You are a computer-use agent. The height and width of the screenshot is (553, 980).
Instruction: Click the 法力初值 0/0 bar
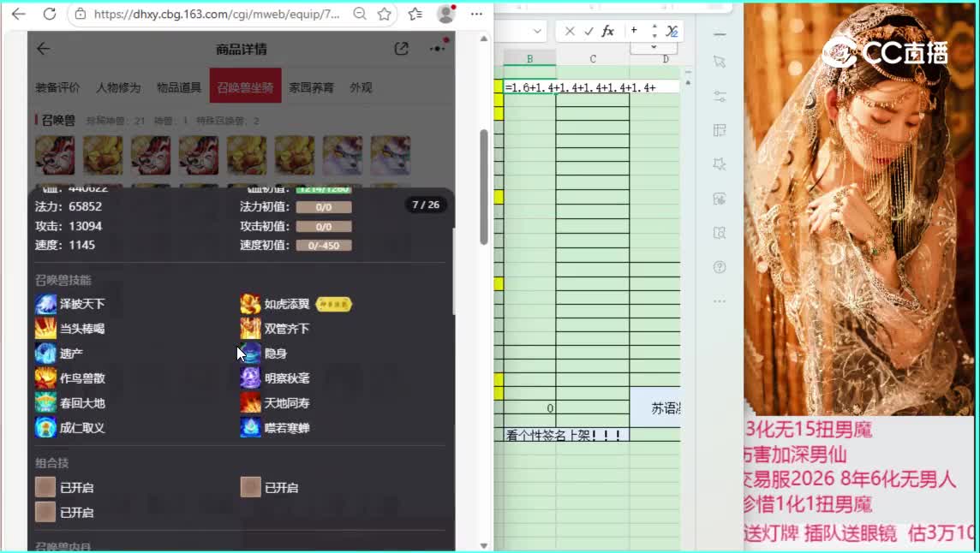pyautogui.click(x=324, y=207)
